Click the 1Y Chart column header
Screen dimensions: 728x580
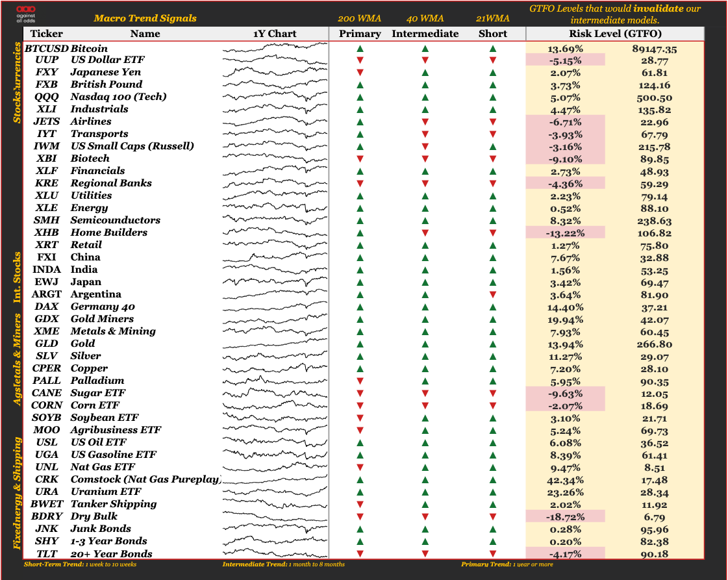pos(275,33)
